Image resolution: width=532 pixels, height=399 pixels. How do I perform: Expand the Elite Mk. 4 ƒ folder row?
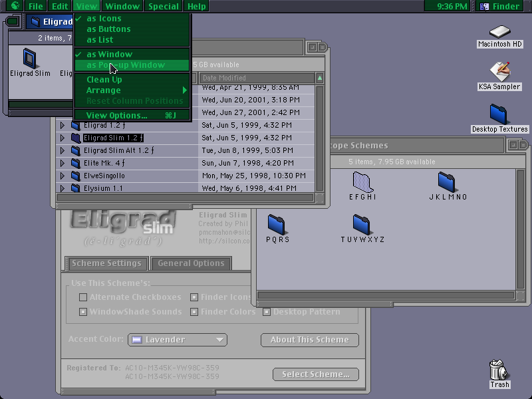62,163
